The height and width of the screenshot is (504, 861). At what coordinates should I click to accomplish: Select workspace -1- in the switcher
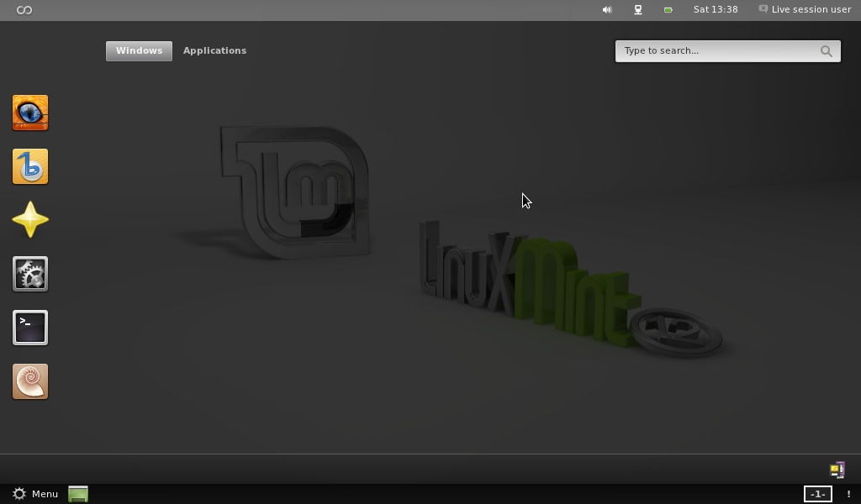817,494
